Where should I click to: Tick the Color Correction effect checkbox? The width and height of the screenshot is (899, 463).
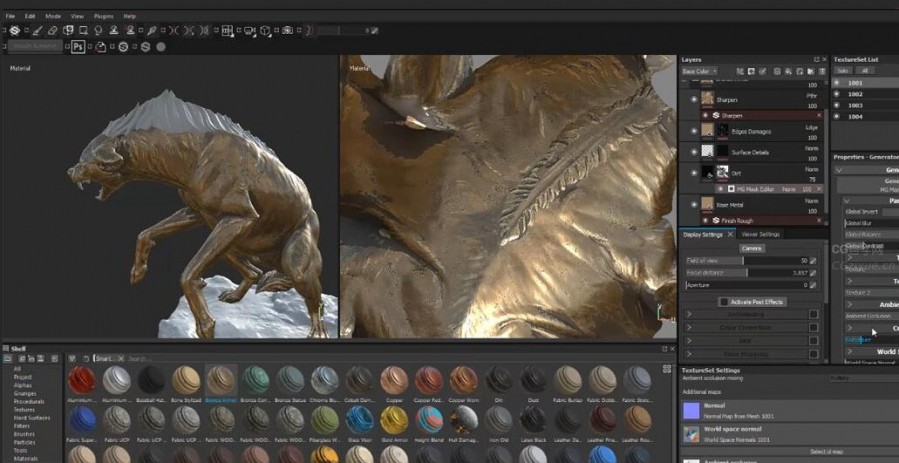coord(813,327)
